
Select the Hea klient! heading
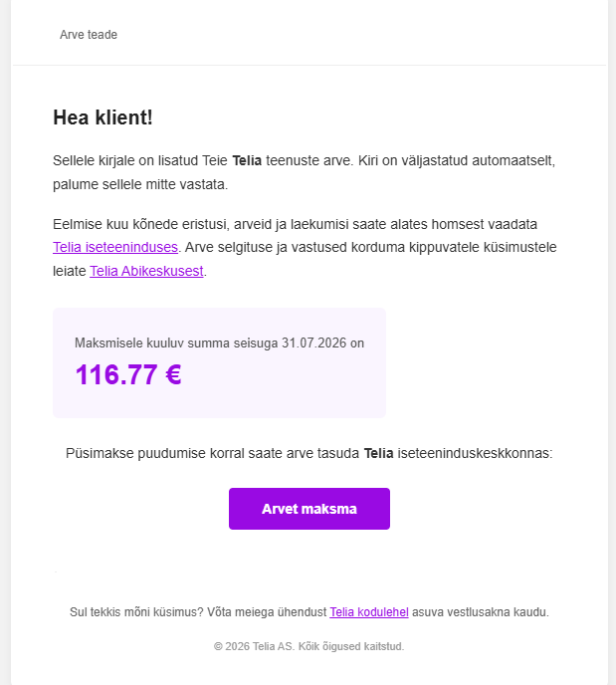tap(103, 117)
